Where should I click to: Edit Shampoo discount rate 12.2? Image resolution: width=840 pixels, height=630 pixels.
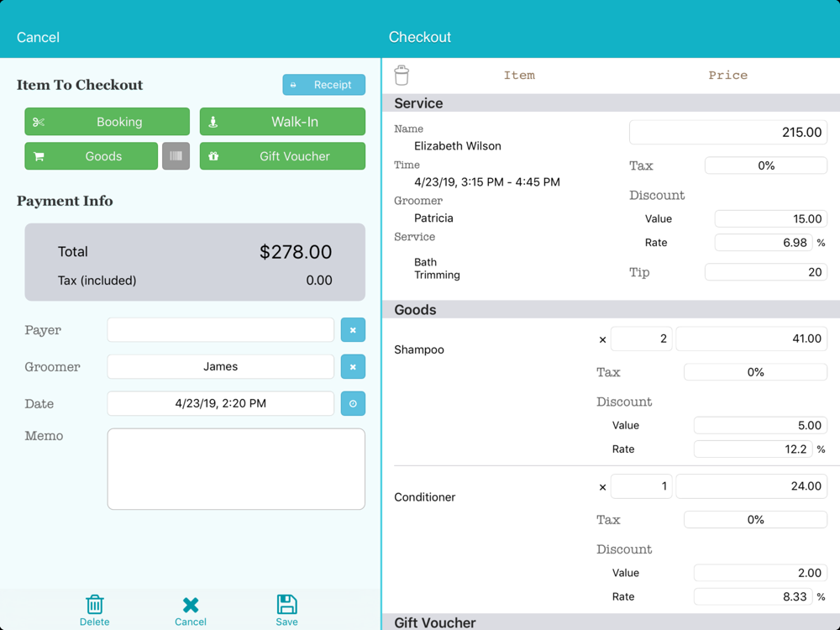click(753, 449)
